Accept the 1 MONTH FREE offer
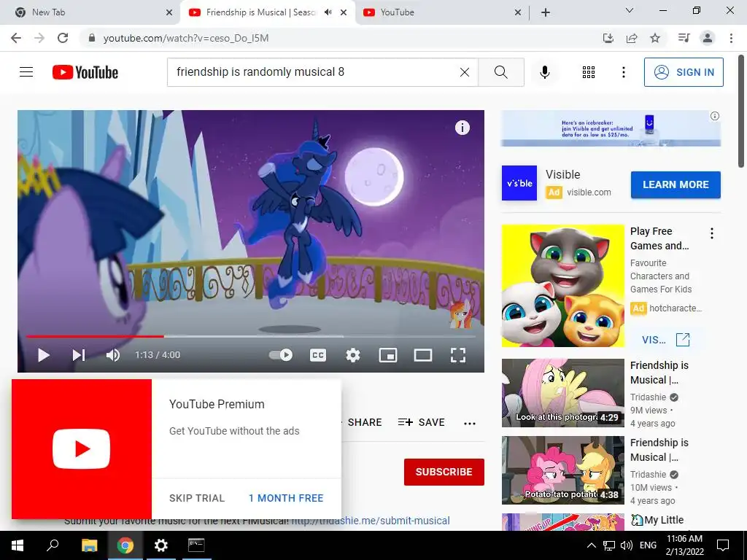This screenshot has width=747, height=560. point(286,498)
